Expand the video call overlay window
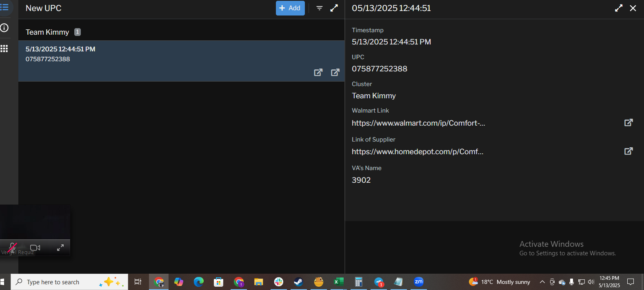 pyautogui.click(x=60, y=248)
